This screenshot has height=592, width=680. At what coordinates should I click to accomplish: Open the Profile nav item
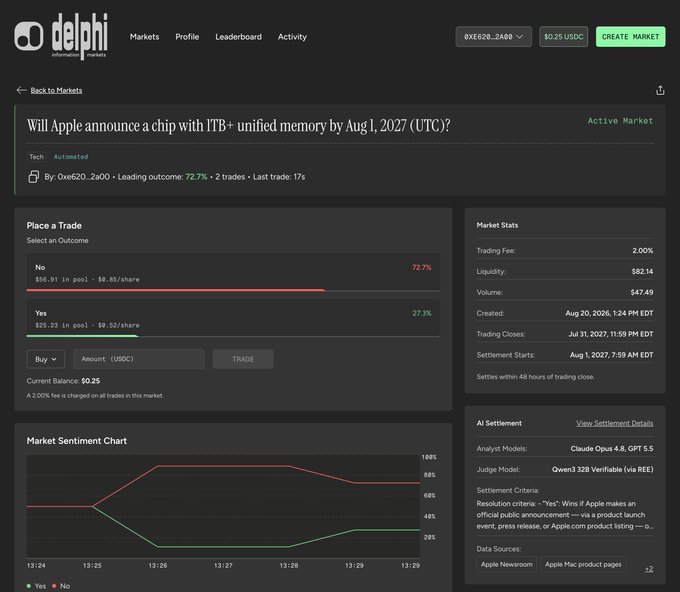(x=187, y=37)
